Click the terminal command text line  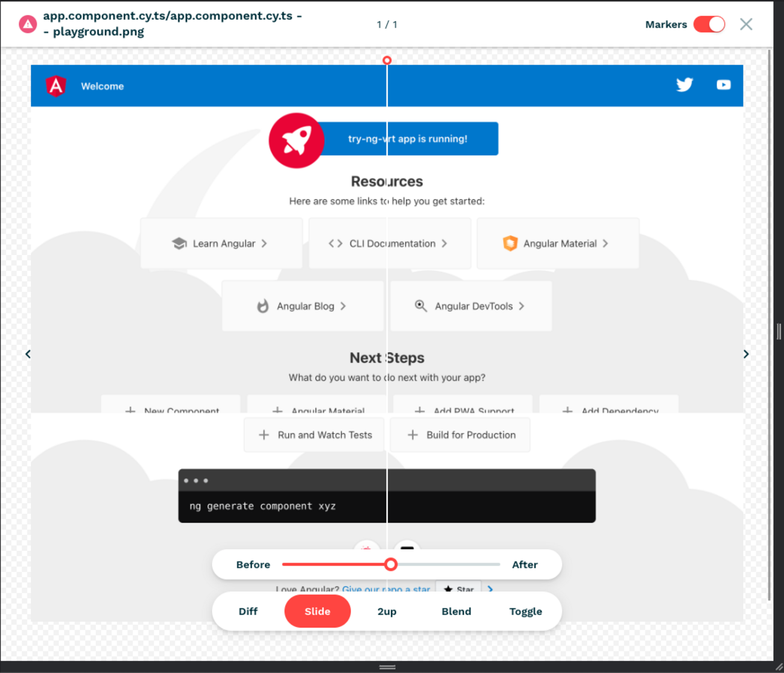pos(262,506)
